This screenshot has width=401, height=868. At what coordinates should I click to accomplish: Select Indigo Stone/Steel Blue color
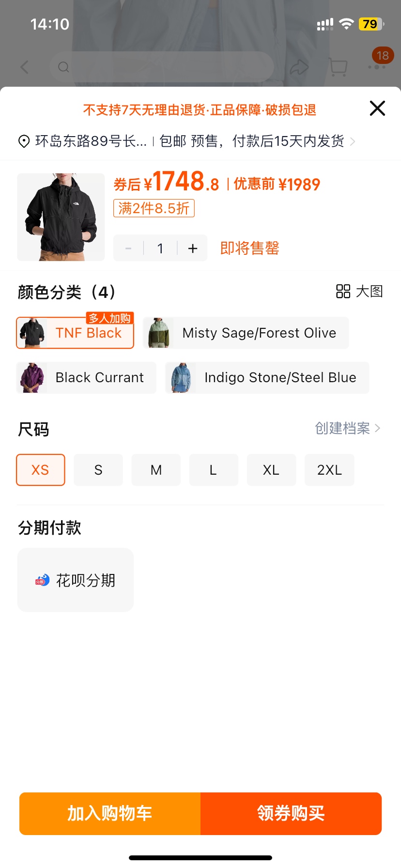click(267, 378)
